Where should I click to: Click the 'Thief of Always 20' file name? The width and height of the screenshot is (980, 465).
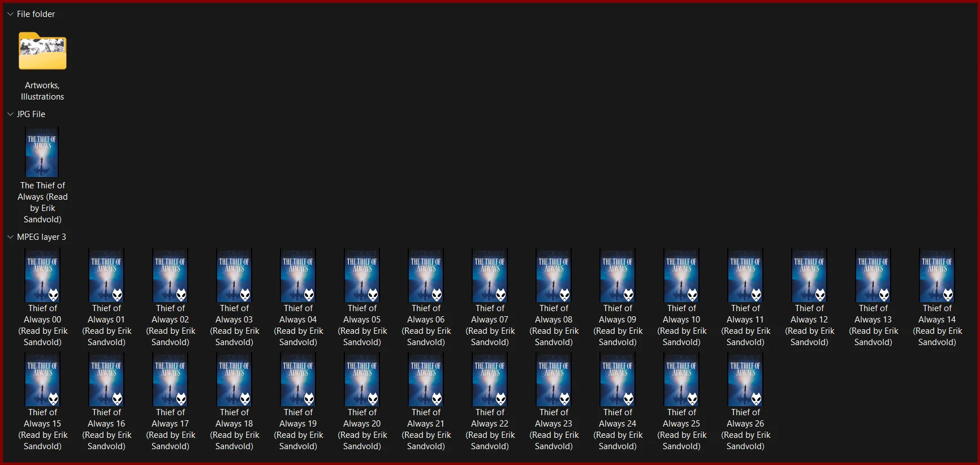coord(362,429)
